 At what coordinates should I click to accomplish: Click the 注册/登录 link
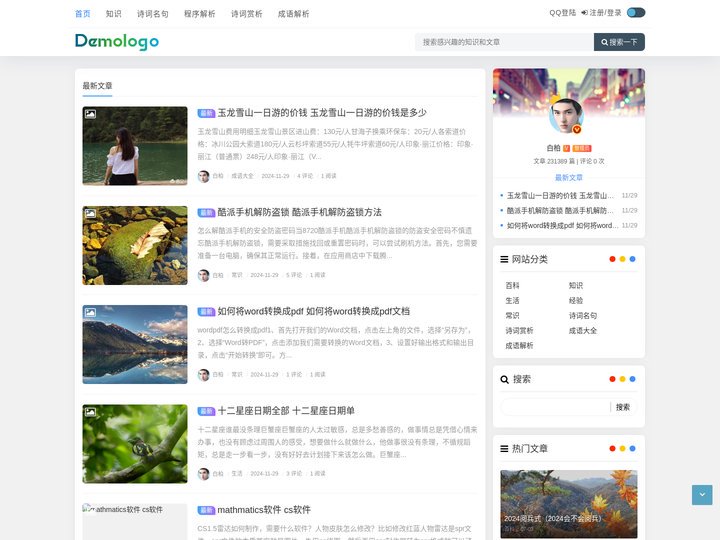tap(602, 13)
